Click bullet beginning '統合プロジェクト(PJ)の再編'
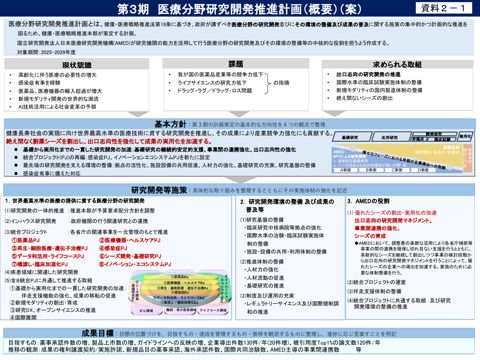The height and width of the screenshot is (360, 480). [116, 157]
